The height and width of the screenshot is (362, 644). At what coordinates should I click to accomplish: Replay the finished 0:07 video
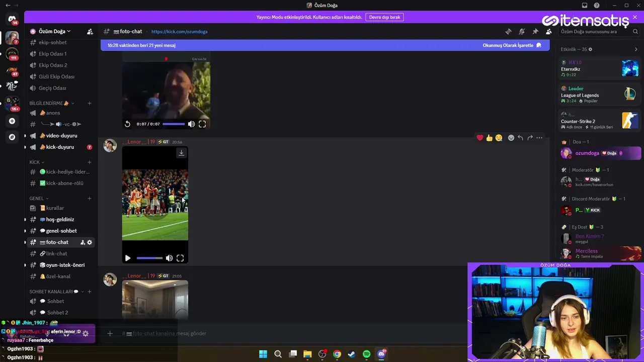[x=127, y=124]
